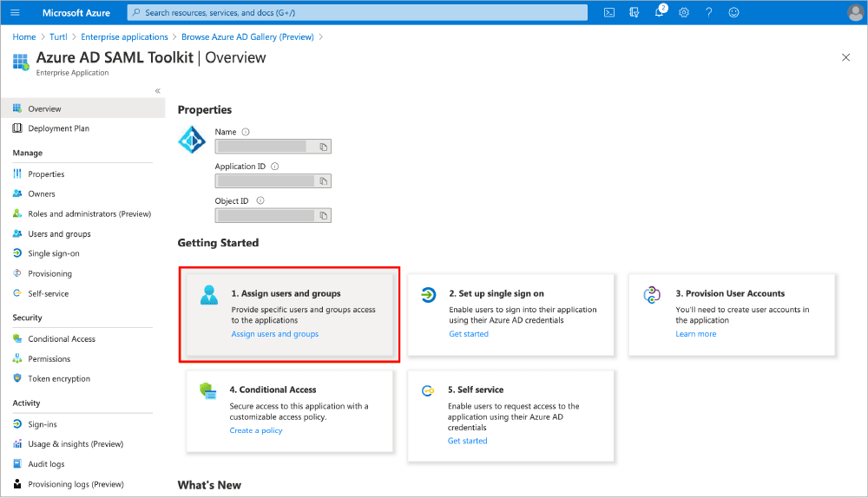Viewport: 868px width, 498px height.
Task: Click the Name field info icon
Action: pyautogui.click(x=246, y=132)
